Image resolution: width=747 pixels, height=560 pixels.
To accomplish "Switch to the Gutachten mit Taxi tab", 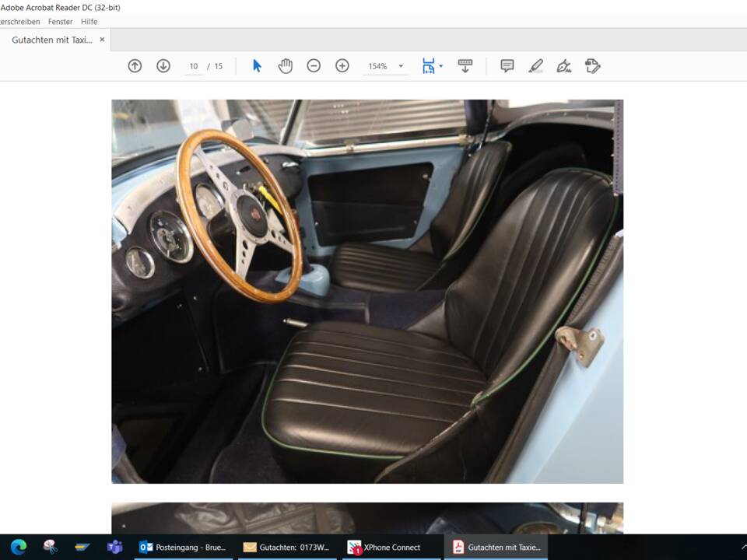I will coord(53,39).
